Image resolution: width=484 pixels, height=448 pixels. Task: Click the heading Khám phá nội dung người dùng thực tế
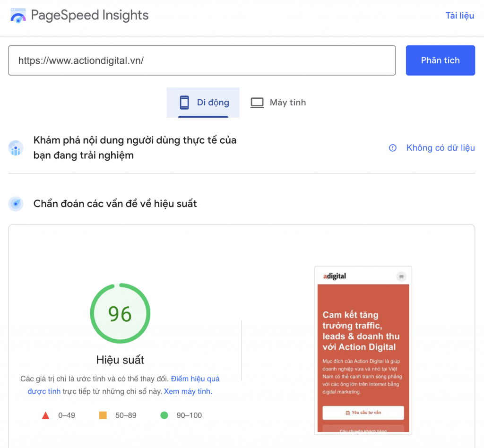point(135,147)
